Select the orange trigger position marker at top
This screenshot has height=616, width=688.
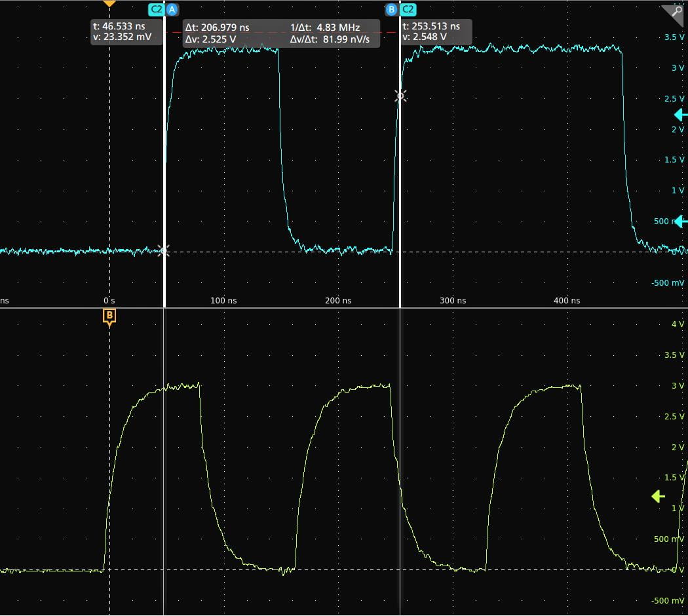tap(109, 3)
